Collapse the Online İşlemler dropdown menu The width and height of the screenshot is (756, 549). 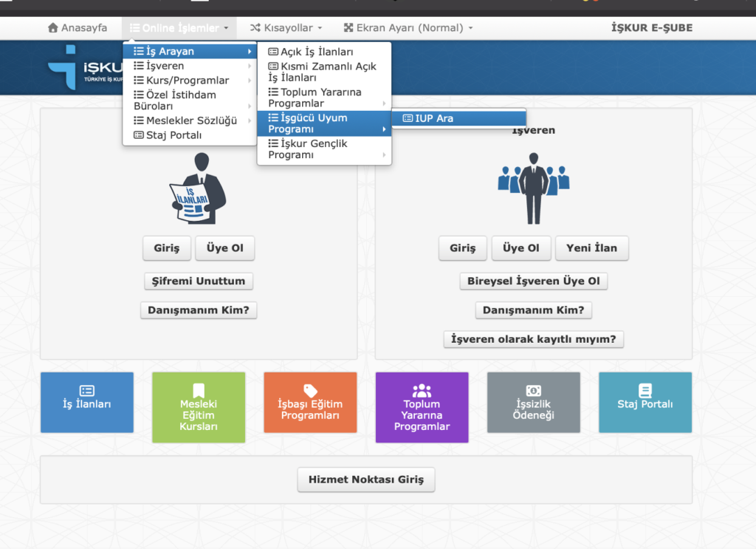tap(179, 28)
